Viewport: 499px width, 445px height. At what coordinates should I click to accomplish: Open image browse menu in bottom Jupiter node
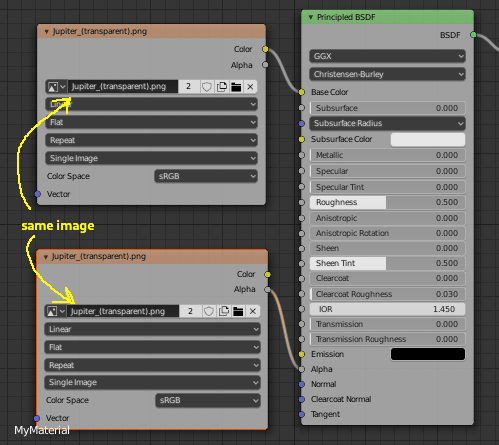point(55,311)
